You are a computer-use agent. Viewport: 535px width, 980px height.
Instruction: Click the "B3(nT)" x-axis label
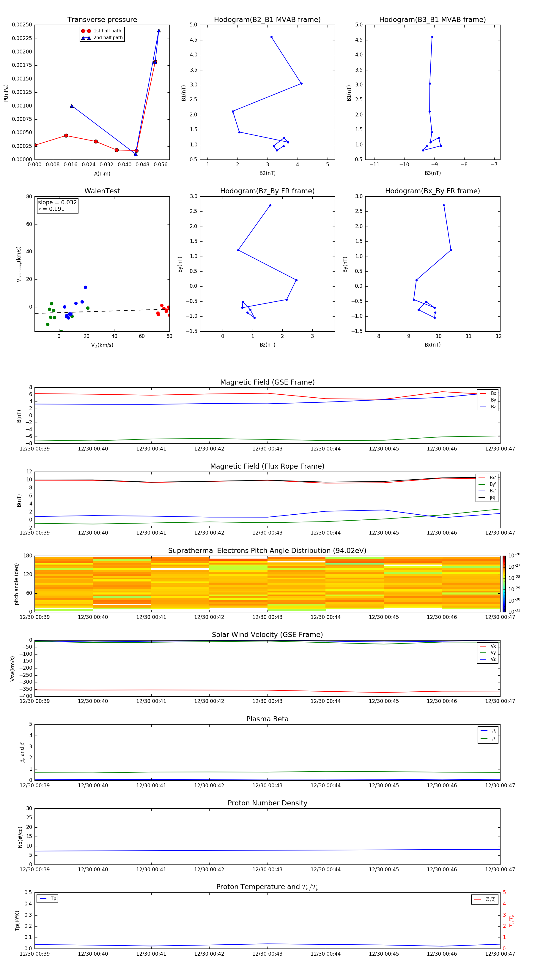coord(432,173)
